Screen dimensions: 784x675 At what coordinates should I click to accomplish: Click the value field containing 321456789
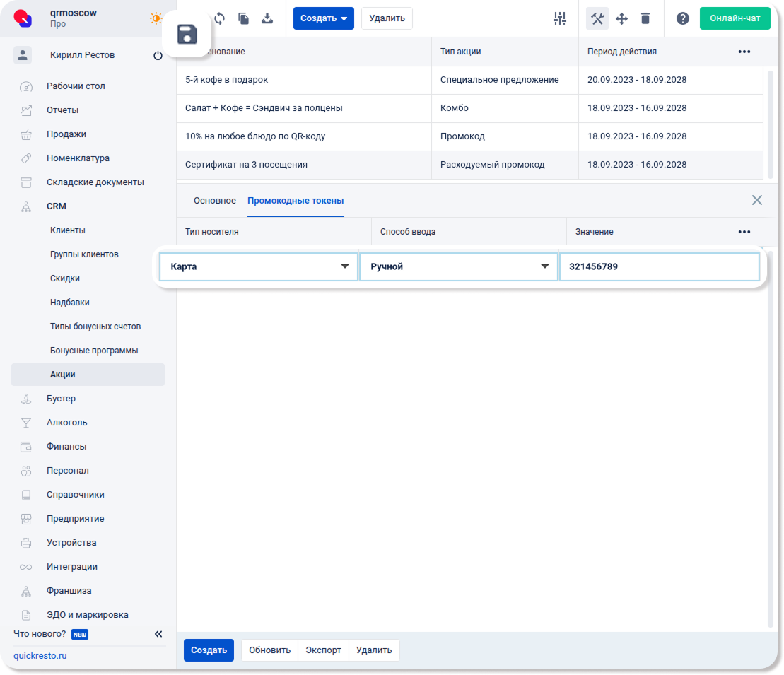[659, 266]
